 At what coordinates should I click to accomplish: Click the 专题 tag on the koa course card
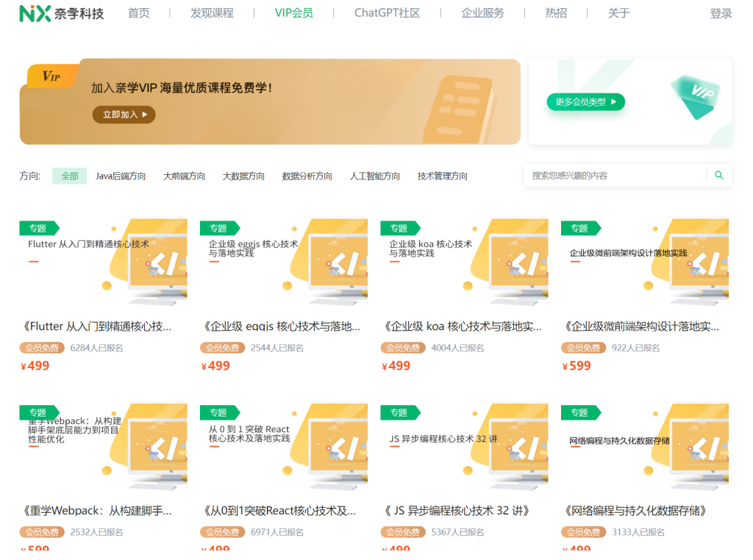(x=400, y=228)
